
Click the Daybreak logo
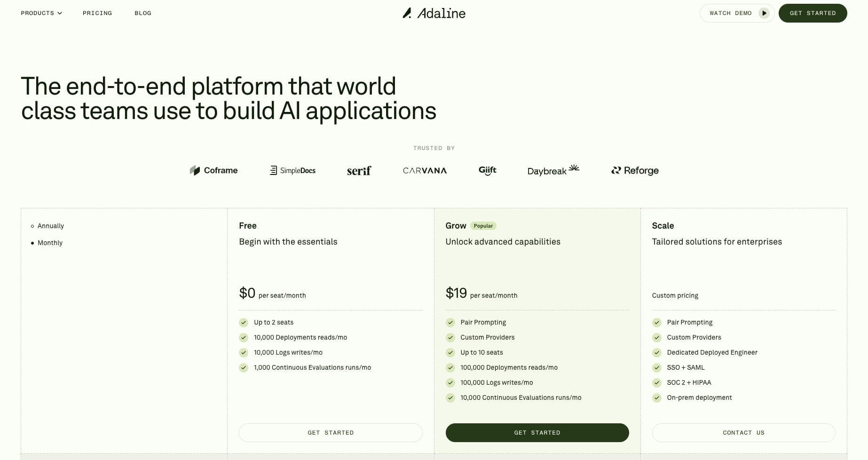tap(553, 170)
